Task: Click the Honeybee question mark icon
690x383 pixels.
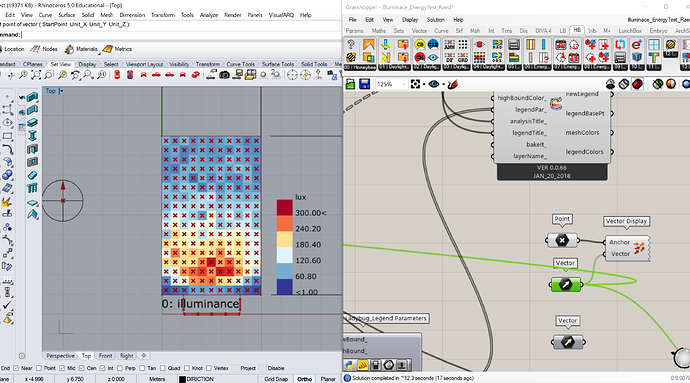Action: click(351, 44)
